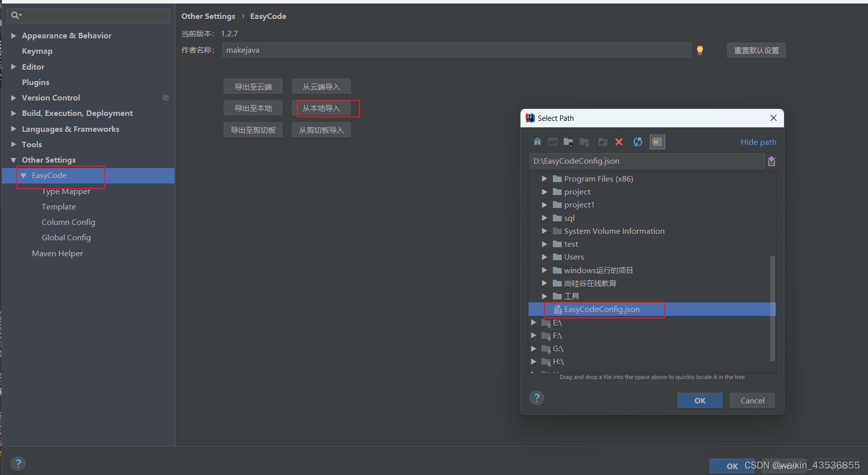
Task: Select Template under EasyCode
Action: (x=59, y=207)
